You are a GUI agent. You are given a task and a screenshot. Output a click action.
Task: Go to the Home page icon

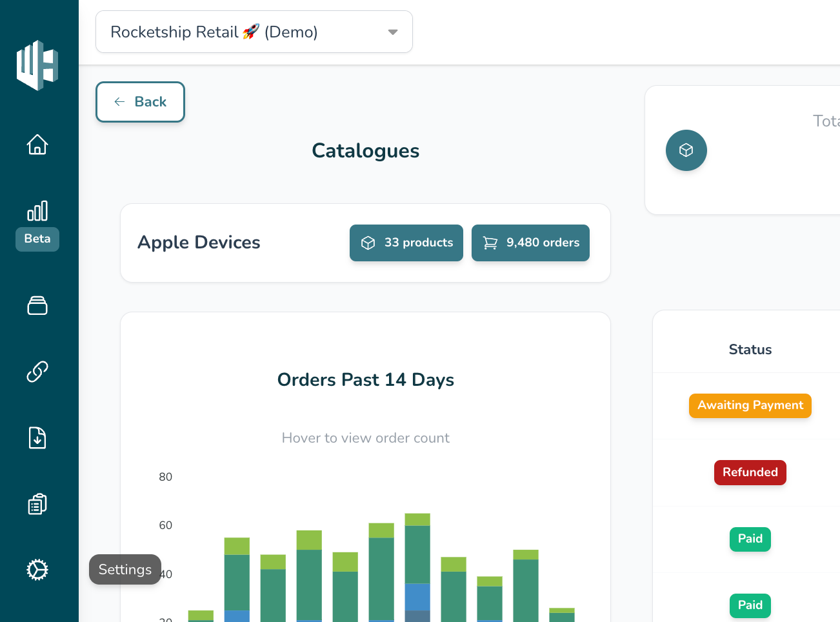[x=37, y=145]
